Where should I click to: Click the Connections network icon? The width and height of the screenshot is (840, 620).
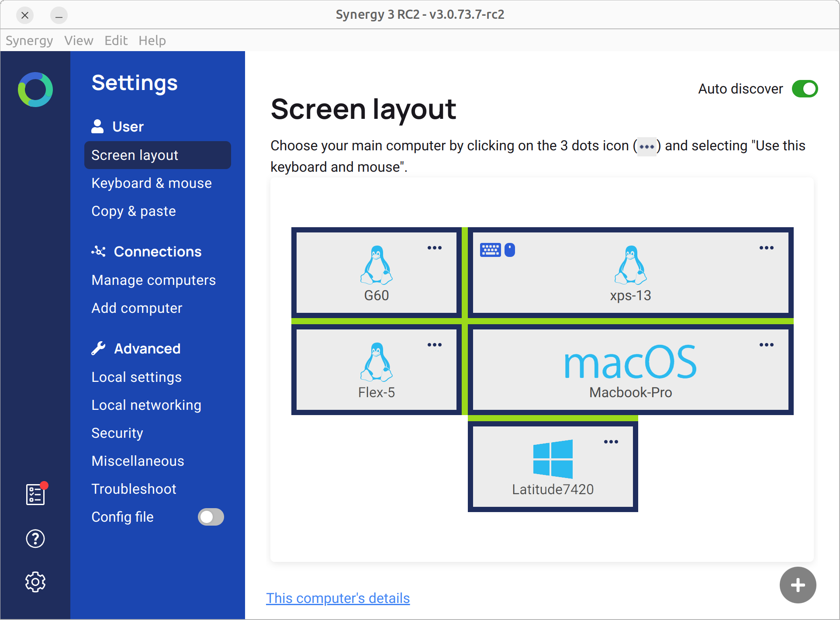click(98, 251)
